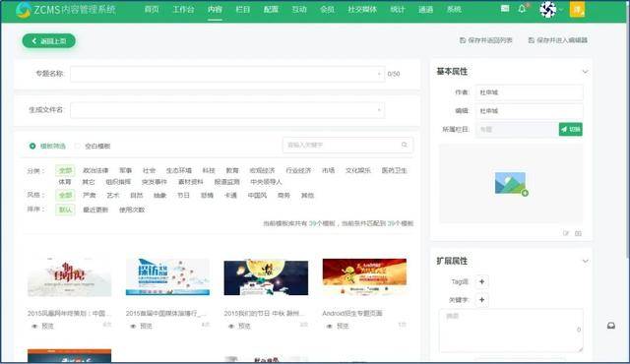Add a keyword with plus button
The width and height of the screenshot is (630, 364).
tap(481, 300)
